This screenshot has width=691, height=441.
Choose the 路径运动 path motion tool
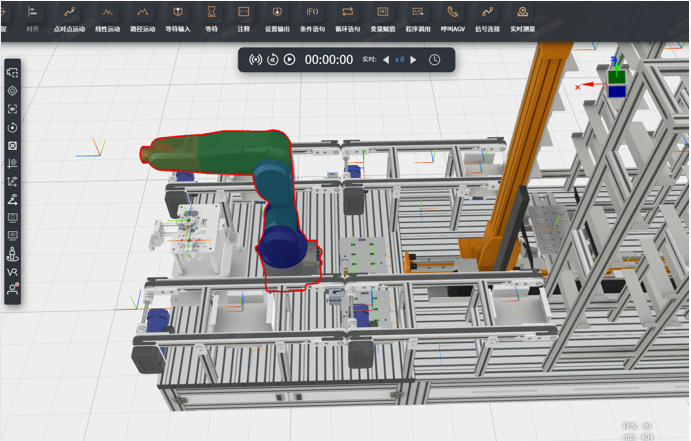click(142, 18)
